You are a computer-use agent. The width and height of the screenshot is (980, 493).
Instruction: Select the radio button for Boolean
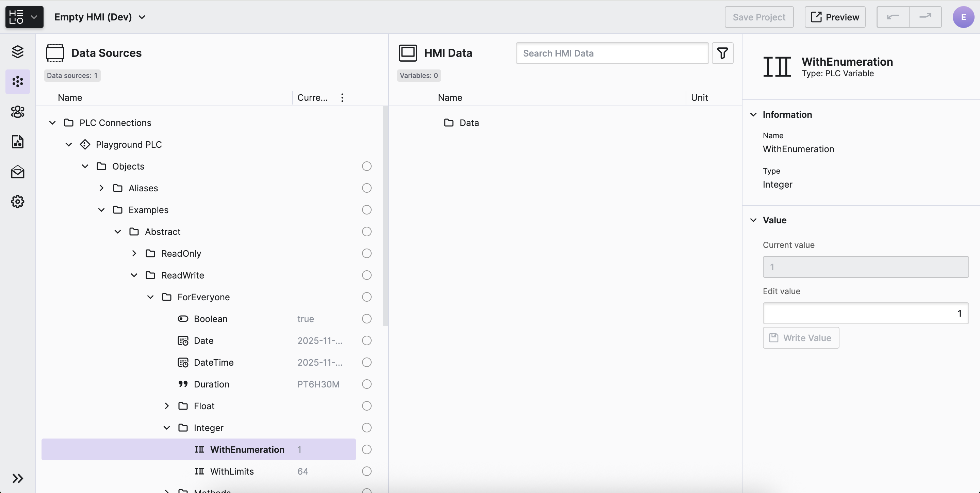click(366, 319)
